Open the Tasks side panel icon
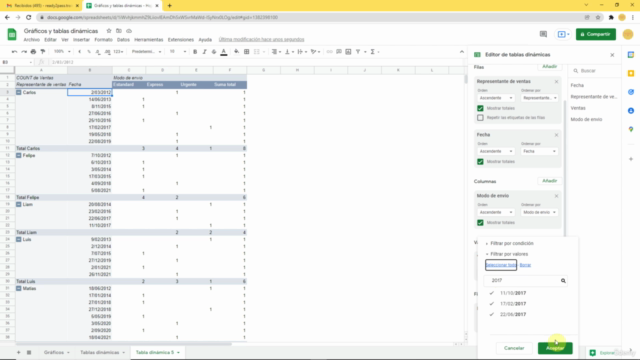Viewport: 640px width, 360px height. [631, 92]
